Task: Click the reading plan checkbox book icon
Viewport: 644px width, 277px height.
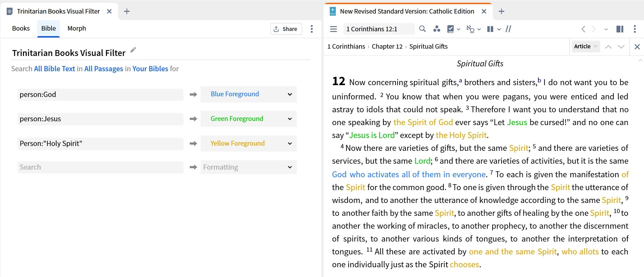Action: [450, 29]
